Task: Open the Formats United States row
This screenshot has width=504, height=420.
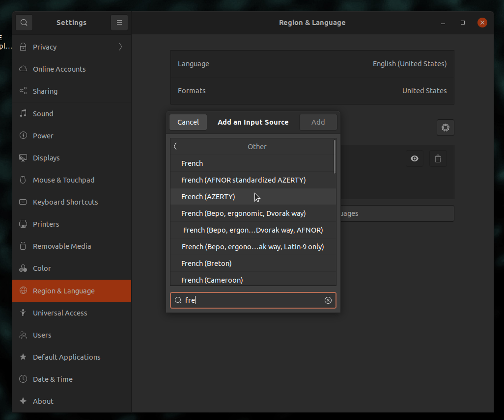Action: (x=312, y=91)
